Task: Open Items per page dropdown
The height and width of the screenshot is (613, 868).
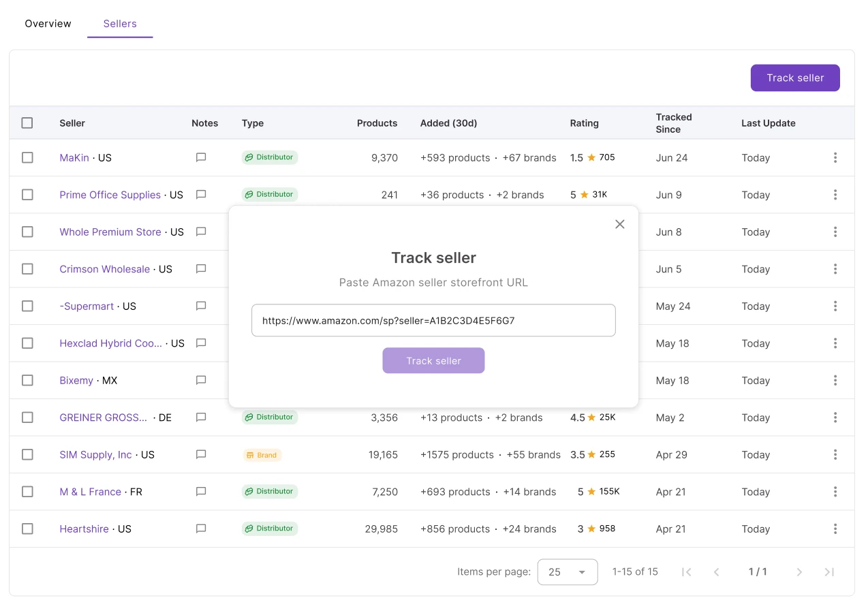Action: tap(568, 572)
